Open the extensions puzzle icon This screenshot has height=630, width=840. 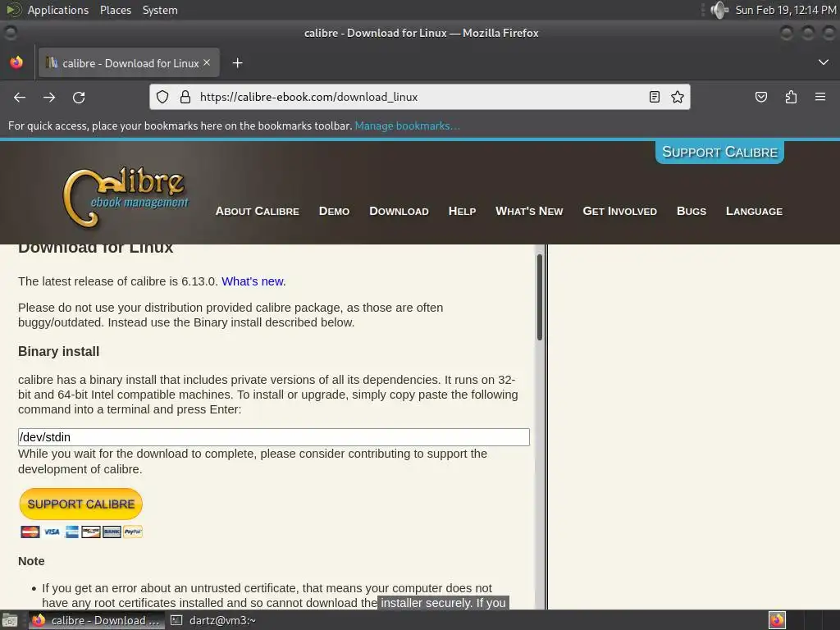pos(791,97)
